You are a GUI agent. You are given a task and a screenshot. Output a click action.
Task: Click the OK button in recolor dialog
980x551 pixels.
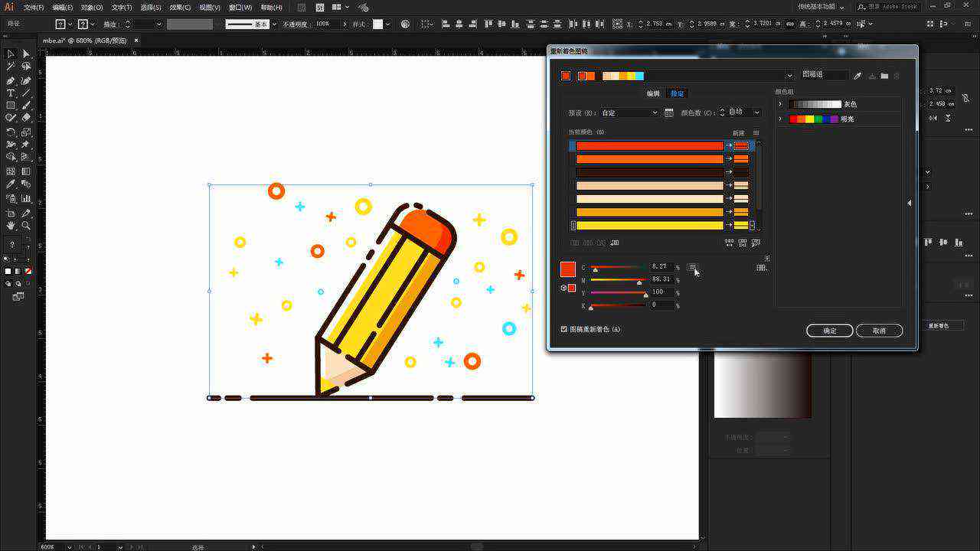click(x=829, y=331)
